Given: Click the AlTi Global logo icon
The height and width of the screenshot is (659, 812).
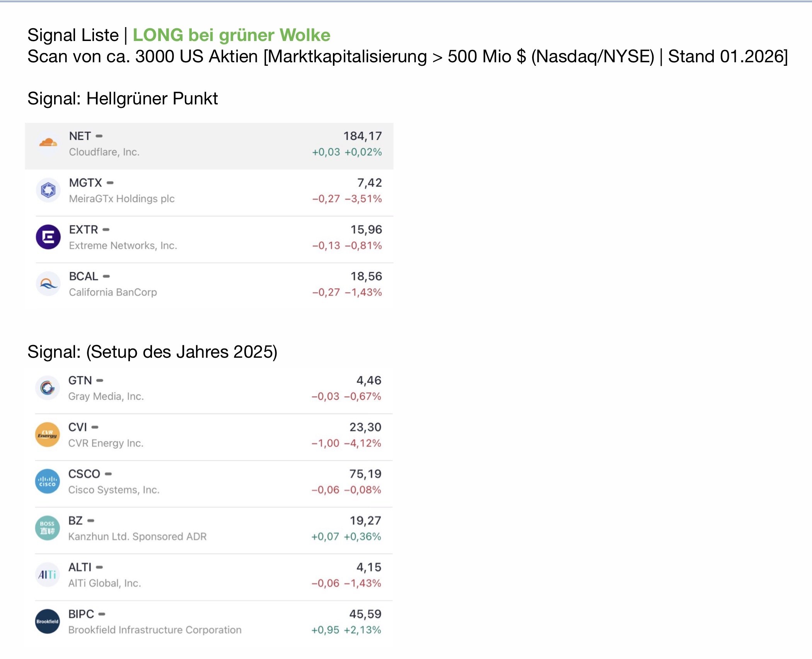Looking at the screenshot, I should [x=47, y=575].
